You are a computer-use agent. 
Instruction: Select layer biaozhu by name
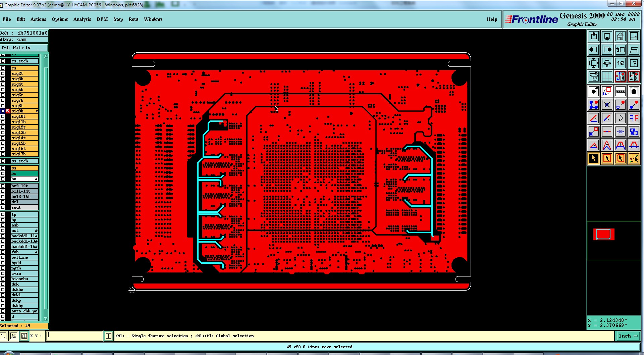pos(24,279)
